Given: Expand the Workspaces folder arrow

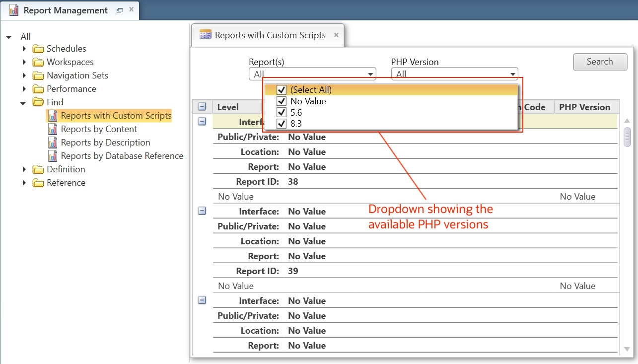Looking at the screenshot, I should click(24, 62).
